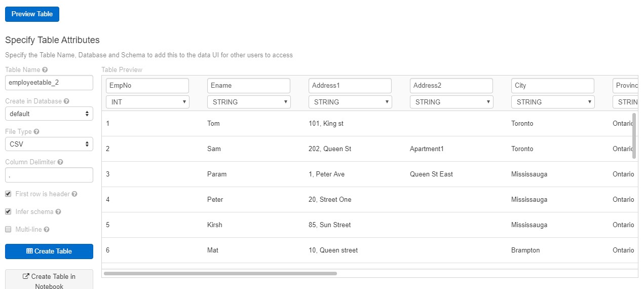Click the Create Table button
The height and width of the screenshot is (289, 644).
49,251
